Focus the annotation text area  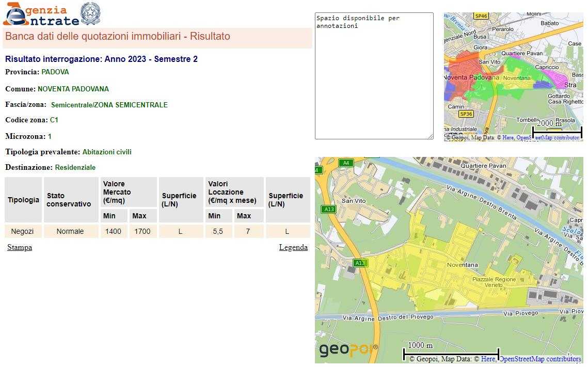pyautogui.click(x=374, y=75)
